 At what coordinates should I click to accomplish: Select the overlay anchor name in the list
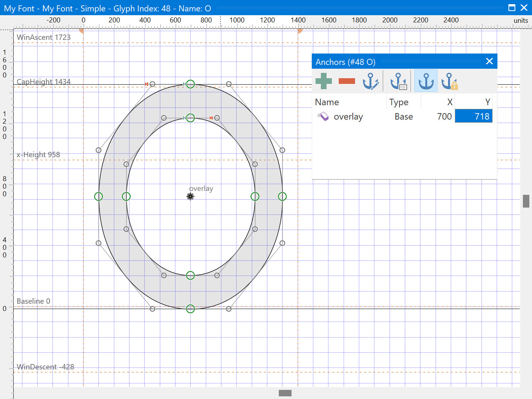click(x=348, y=117)
